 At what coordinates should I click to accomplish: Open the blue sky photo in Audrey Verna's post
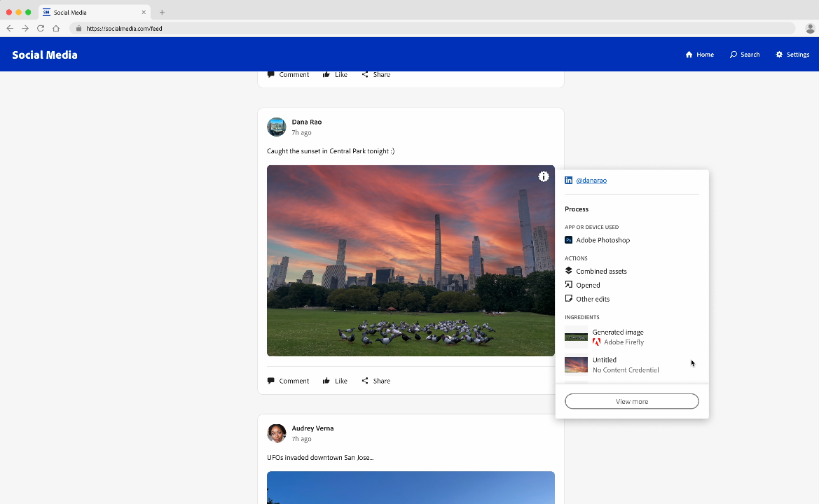(411, 488)
